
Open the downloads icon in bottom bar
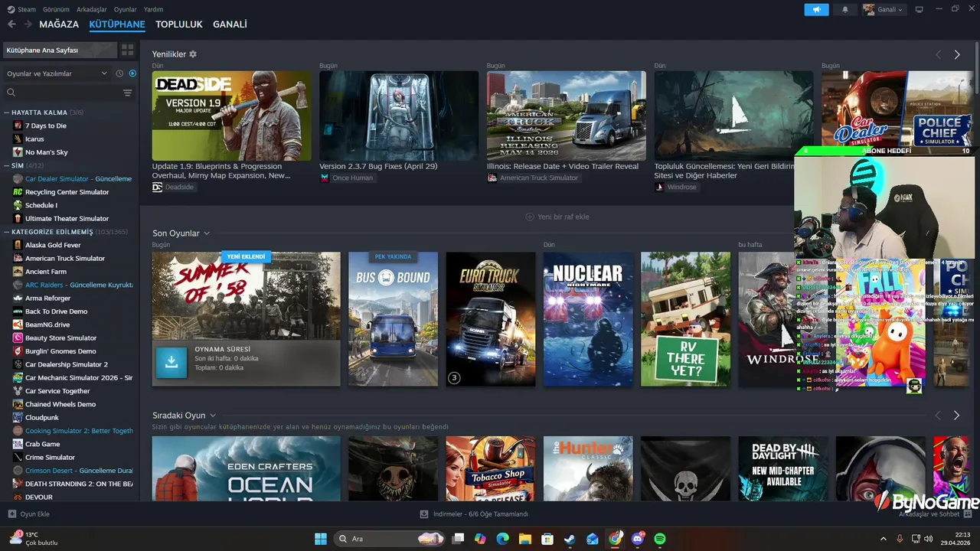point(423,514)
